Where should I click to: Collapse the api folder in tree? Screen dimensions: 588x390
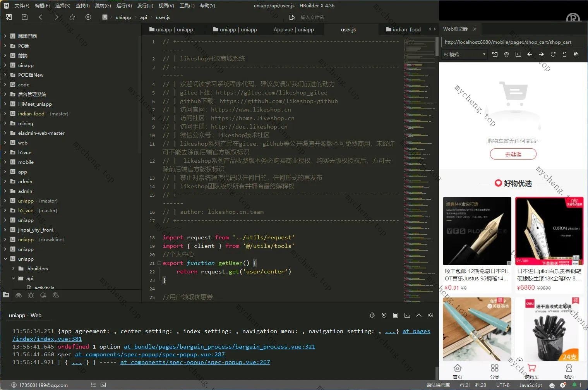tap(14, 278)
